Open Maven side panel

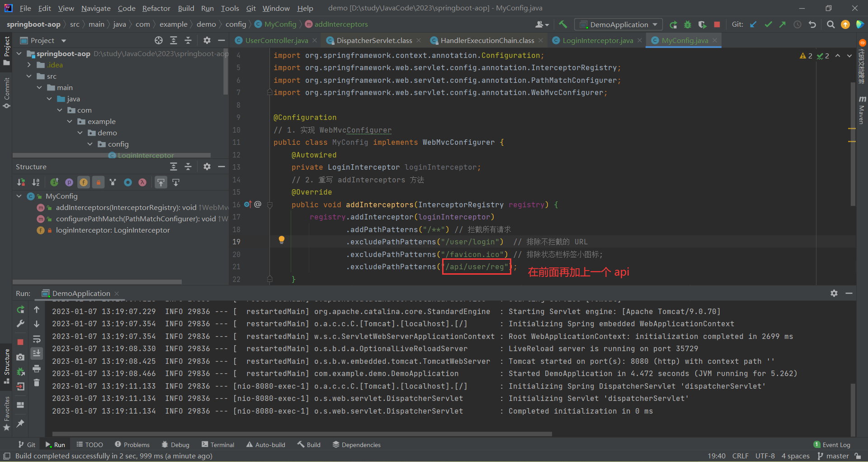862,110
